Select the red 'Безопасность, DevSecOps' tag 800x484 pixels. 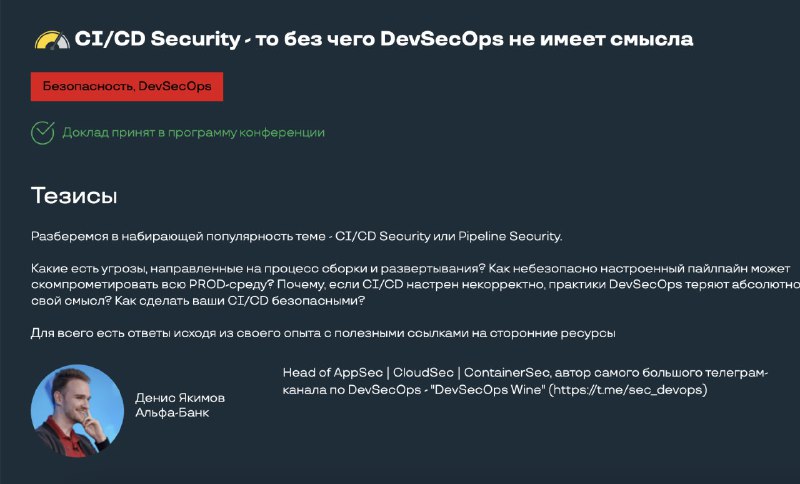[x=127, y=86]
